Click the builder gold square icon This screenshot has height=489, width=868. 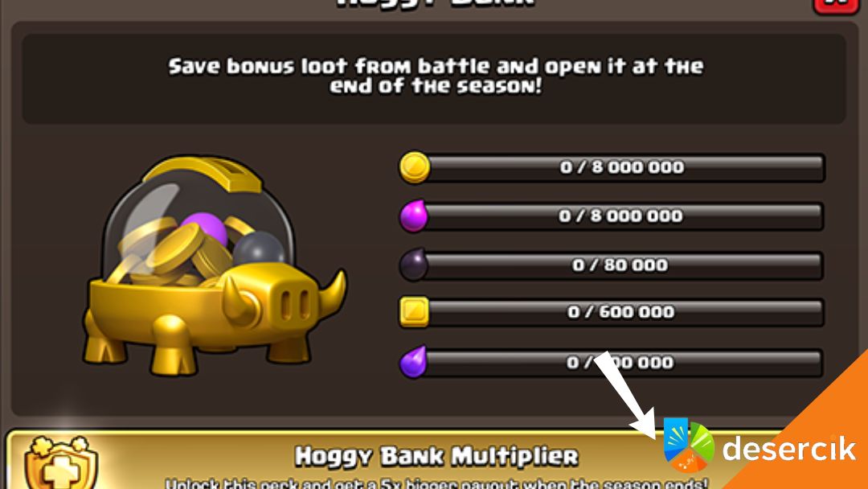click(415, 312)
